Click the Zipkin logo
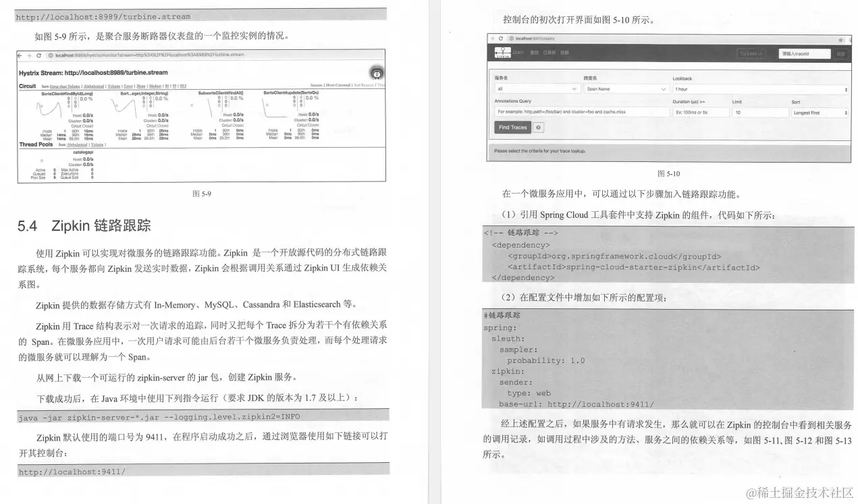Image resolution: width=858 pixels, height=504 pixels. [503, 53]
